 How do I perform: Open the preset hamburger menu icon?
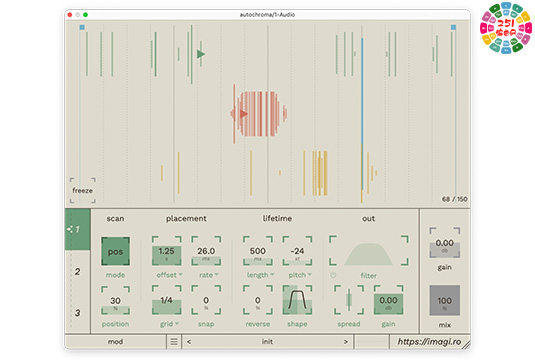point(174,342)
